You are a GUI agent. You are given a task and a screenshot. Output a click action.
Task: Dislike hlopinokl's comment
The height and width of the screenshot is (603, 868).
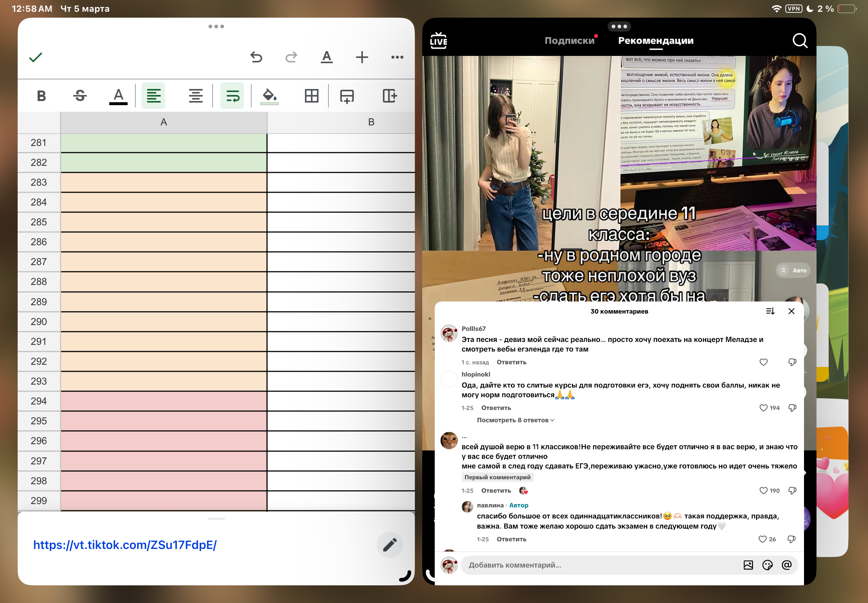[792, 408]
